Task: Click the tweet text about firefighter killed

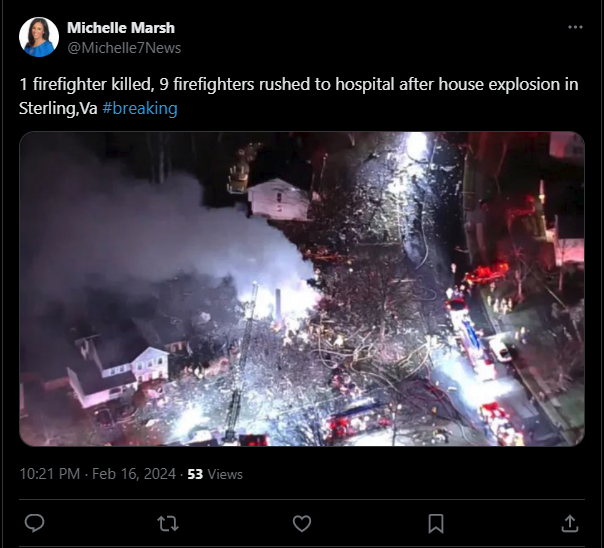Action: [299, 96]
